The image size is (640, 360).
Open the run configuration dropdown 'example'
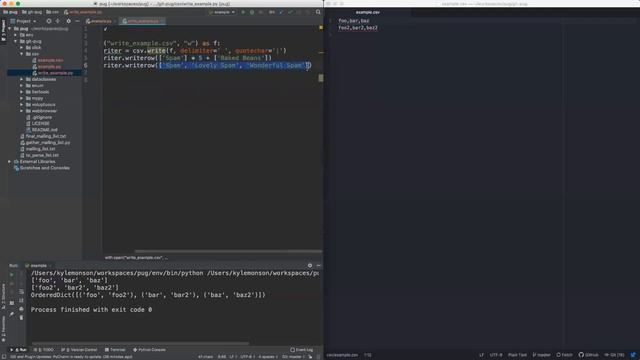222,12
